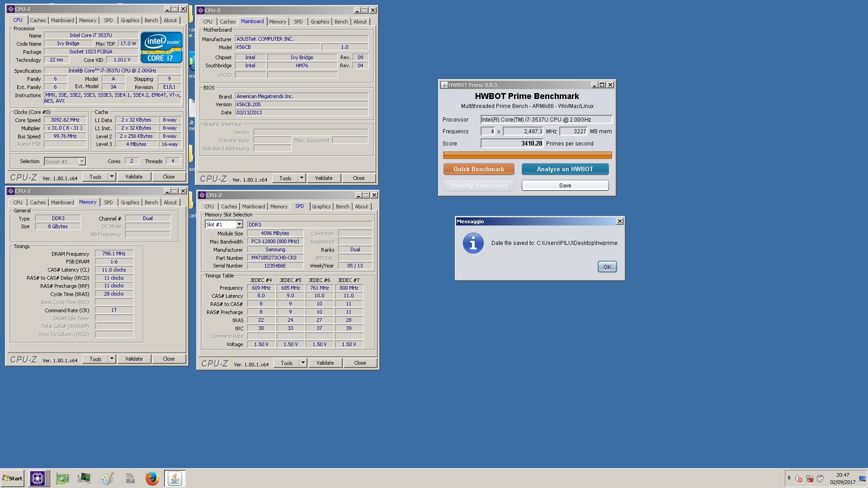
Task: Click Save in HWBOT Prime
Action: click(x=565, y=185)
